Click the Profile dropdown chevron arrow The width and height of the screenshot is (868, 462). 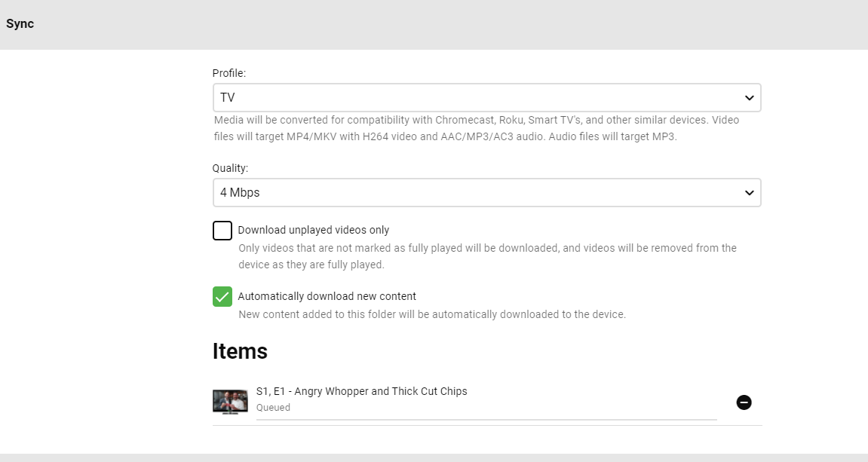tap(749, 98)
